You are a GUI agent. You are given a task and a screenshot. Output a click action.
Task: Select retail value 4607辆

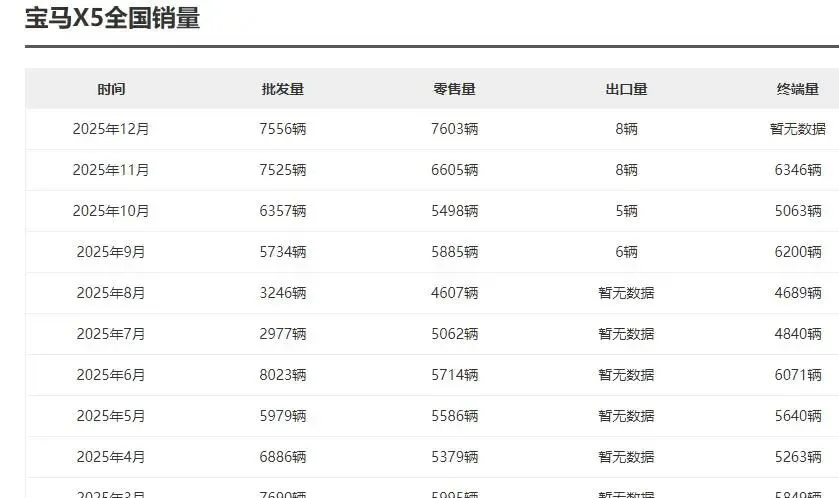(x=454, y=293)
